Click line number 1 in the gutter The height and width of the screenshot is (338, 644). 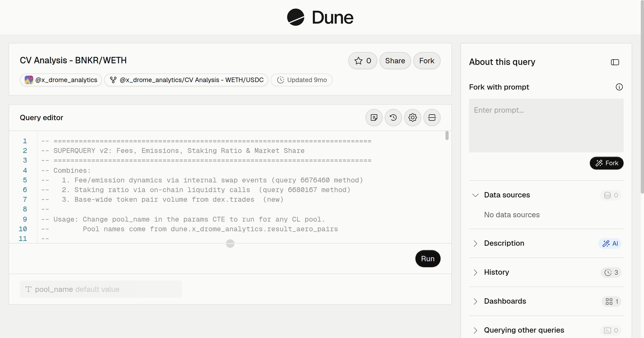(25, 141)
